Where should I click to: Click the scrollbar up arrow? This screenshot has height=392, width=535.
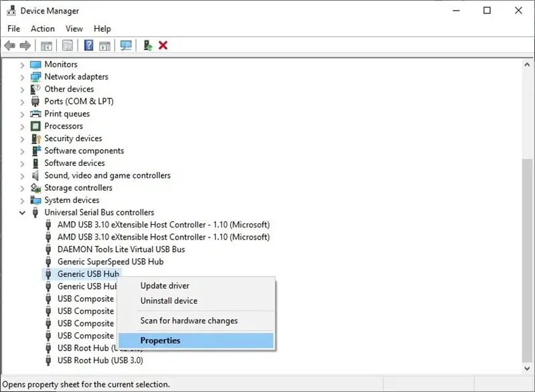(527, 64)
